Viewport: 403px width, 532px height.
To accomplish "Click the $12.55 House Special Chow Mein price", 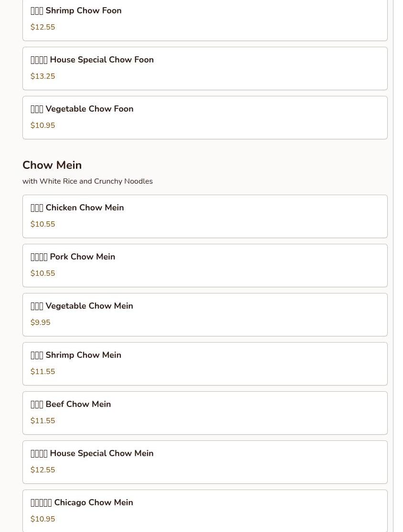I will tap(43, 470).
